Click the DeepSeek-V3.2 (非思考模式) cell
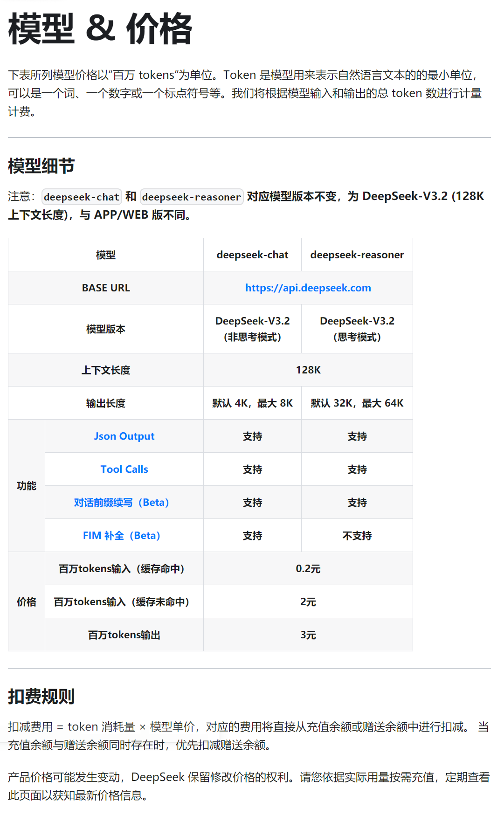 [252, 329]
